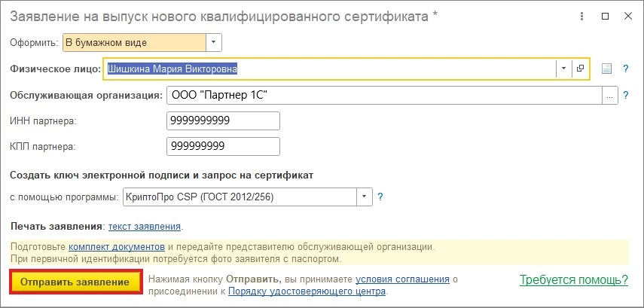Open the комплект документов link
The height and width of the screenshot is (308, 644).
click(116, 246)
